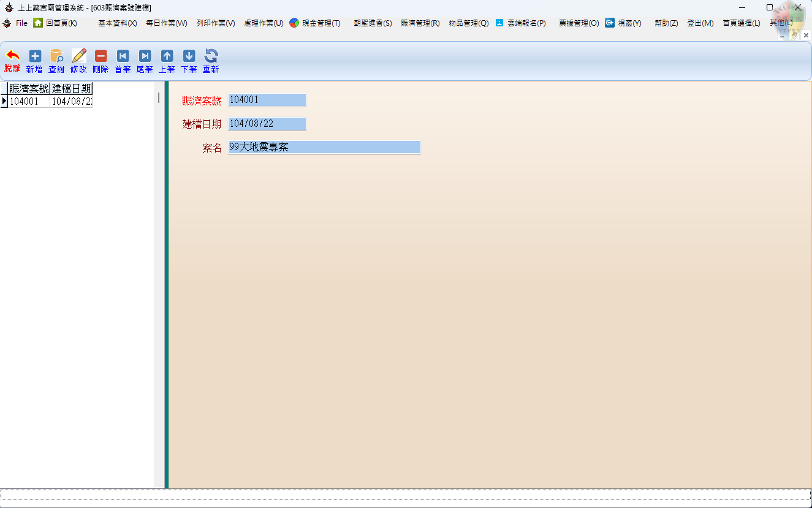
Task: Open the 現金管理(T) menu
Action: 321,23
